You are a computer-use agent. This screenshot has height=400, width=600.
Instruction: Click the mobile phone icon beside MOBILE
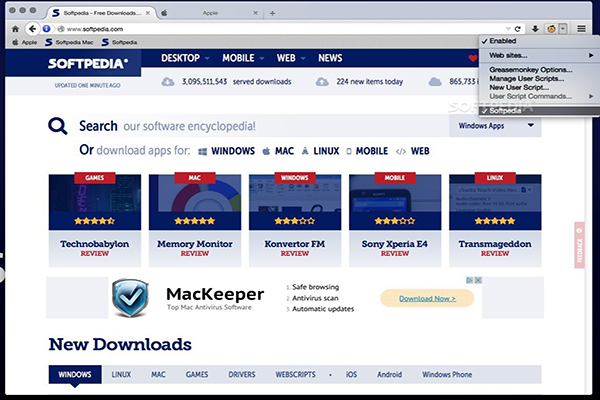pos(349,151)
